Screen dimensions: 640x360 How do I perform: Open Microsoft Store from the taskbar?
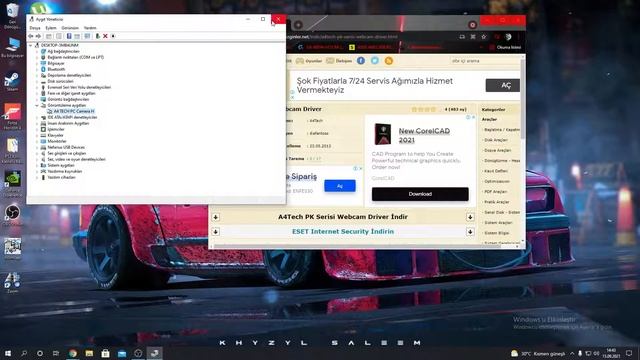click(105, 353)
